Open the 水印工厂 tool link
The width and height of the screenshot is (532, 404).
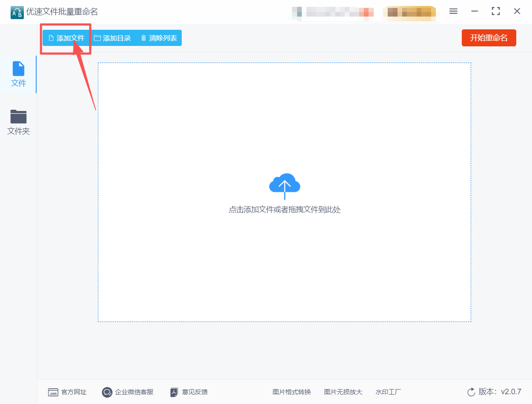pos(388,392)
